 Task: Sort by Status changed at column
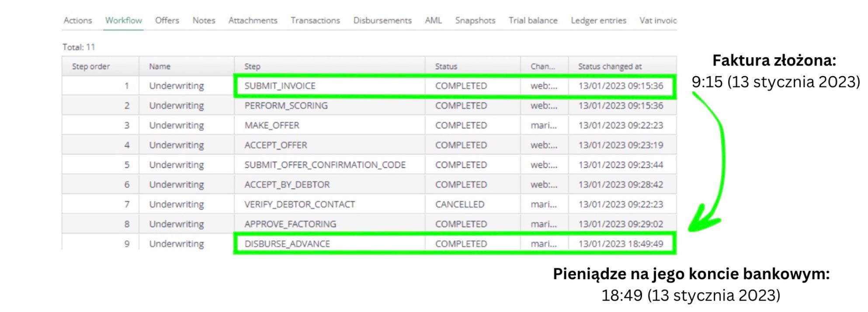[610, 66]
